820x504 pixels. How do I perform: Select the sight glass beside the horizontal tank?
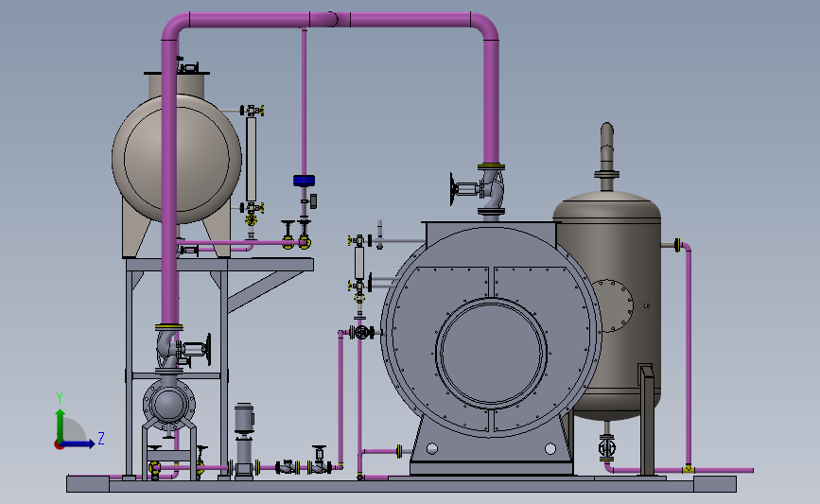pos(252,160)
